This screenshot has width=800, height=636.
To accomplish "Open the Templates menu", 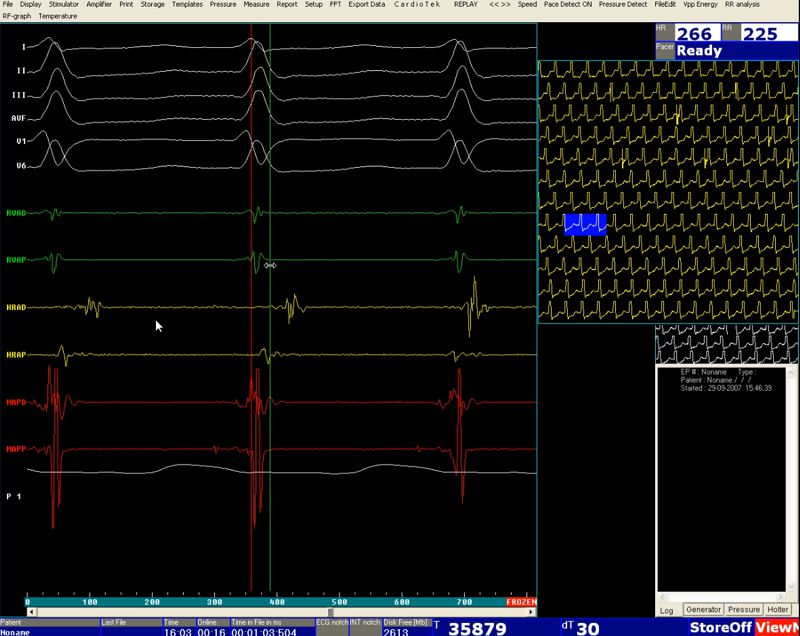I will coord(187,4).
